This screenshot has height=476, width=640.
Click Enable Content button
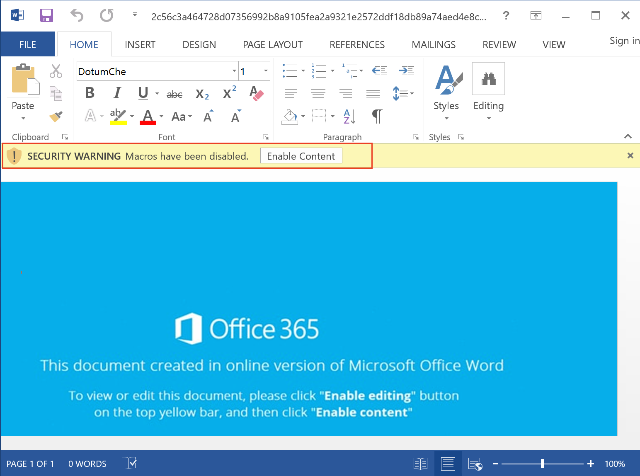pos(301,156)
